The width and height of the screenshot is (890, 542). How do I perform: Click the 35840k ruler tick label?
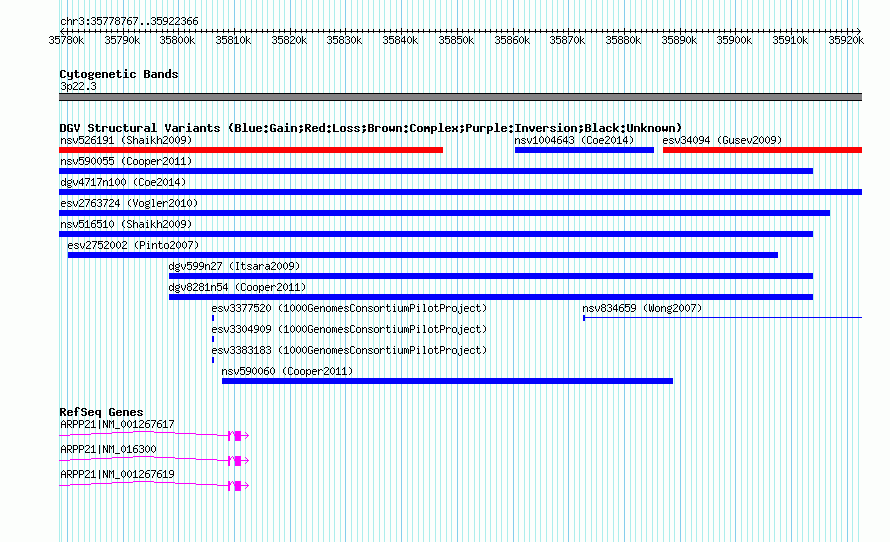pos(400,40)
